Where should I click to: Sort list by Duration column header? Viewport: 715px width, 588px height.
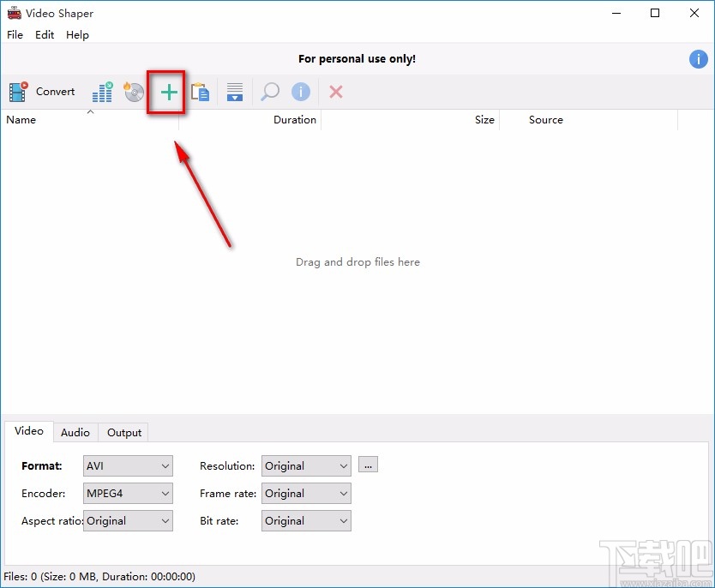[249, 120]
